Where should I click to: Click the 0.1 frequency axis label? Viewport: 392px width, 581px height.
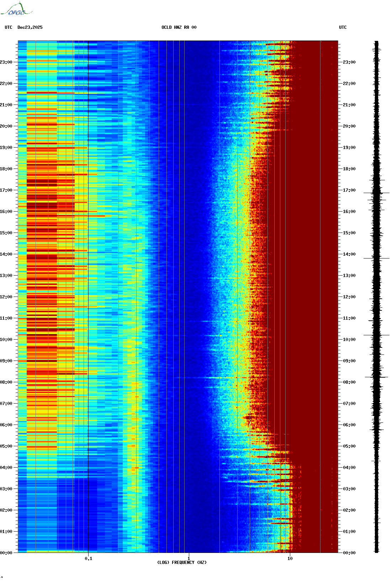coord(89,558)
